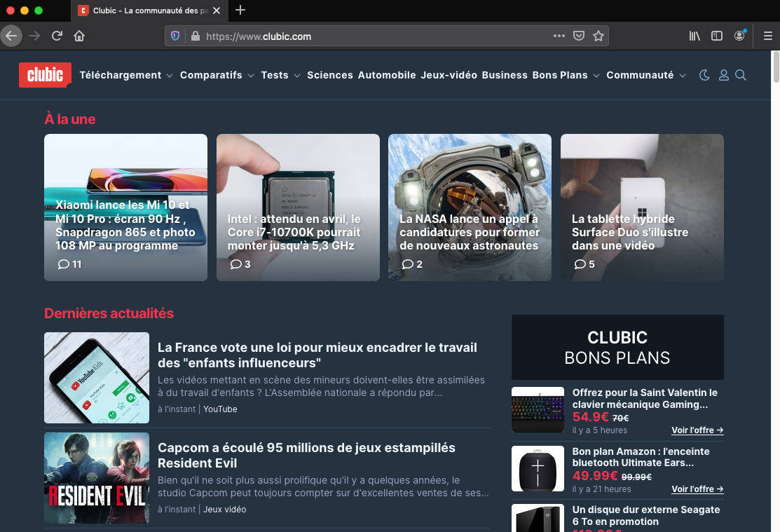Expand the Bons Plans dropdown menu
The height and width of the screenshot is (532, 780).
click(566, 75)
